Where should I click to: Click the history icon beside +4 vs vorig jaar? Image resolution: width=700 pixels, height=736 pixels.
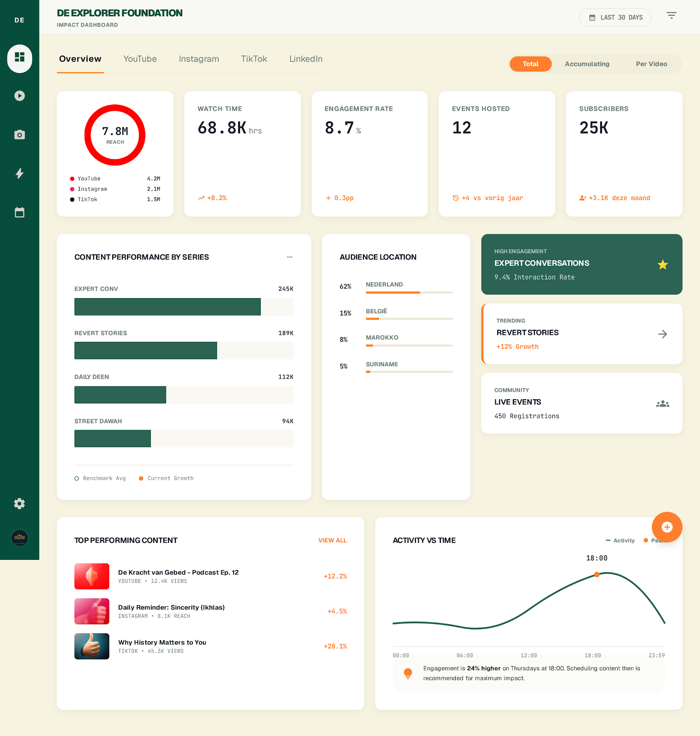click(x=456, y=198)
